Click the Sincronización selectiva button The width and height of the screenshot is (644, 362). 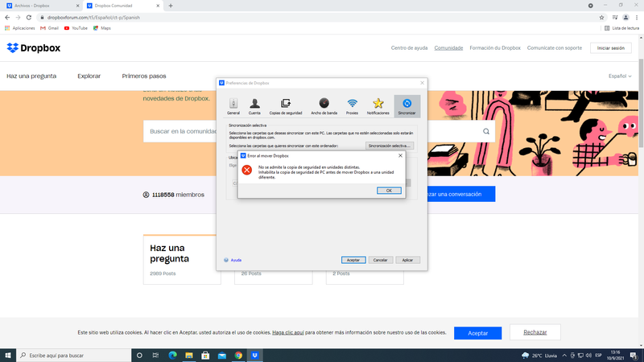tap(390, 146)
